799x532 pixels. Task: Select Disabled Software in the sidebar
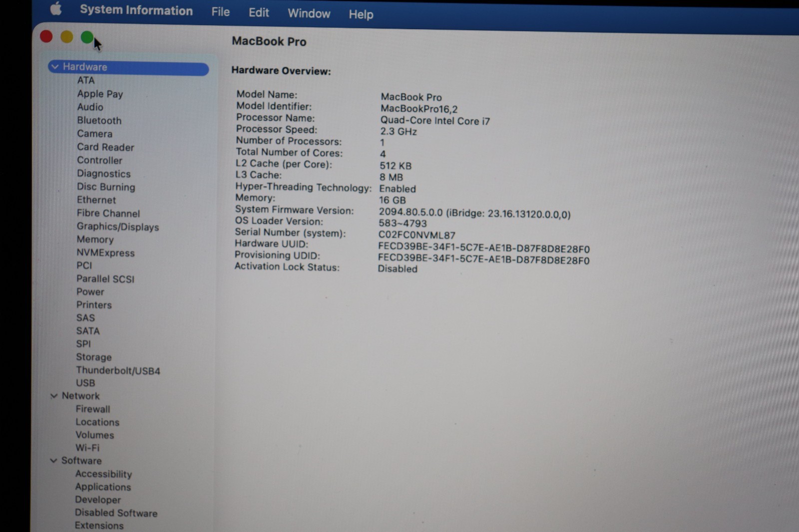coord(116,513)
